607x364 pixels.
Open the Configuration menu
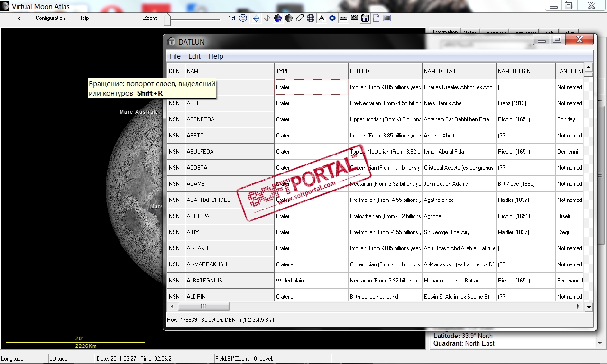tap(50, 18)
